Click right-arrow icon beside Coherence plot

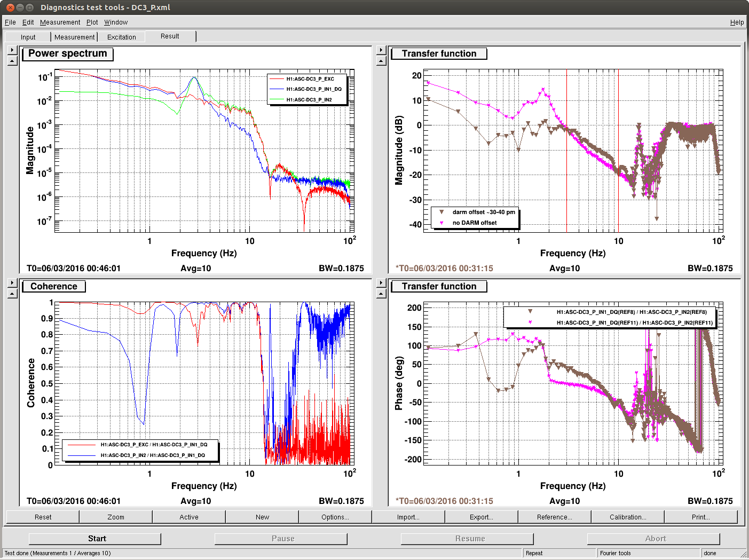click(x=12, y=283)
